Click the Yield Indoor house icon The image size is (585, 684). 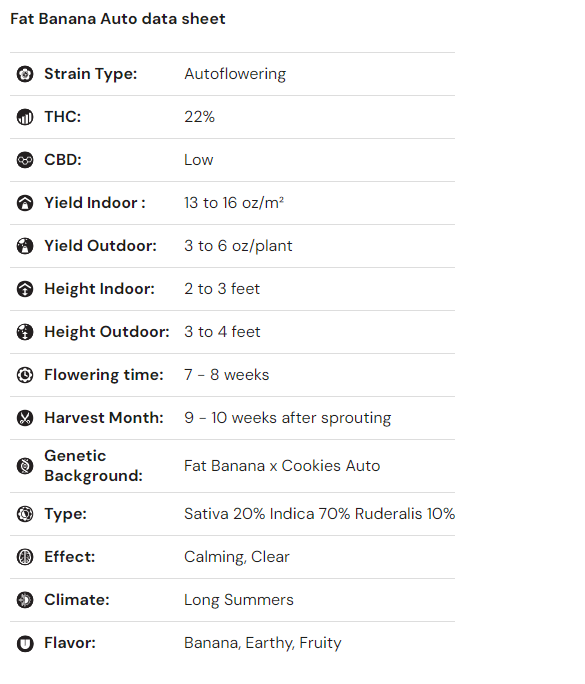[25, 203]
